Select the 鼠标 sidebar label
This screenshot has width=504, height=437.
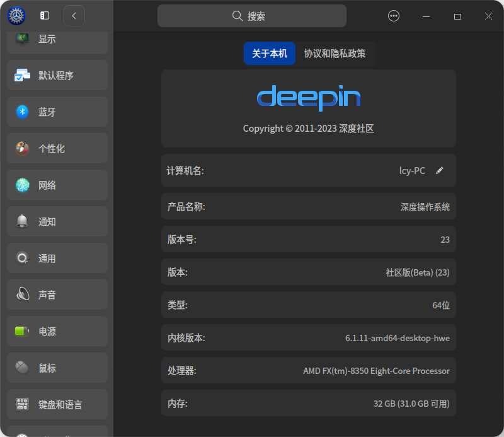pos(47,368)
